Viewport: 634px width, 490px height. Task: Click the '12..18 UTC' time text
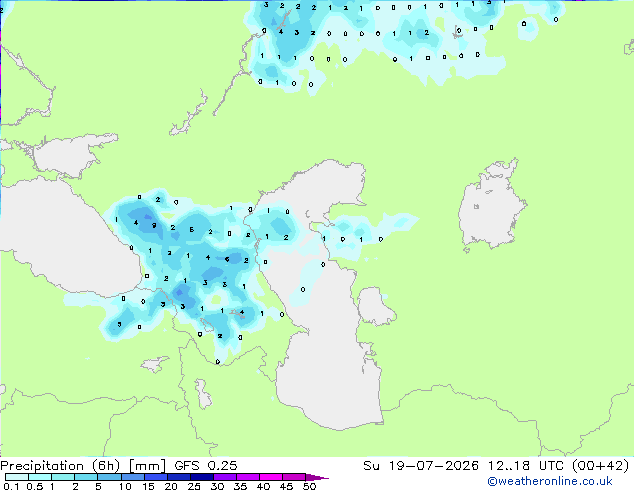click(526, 466)
